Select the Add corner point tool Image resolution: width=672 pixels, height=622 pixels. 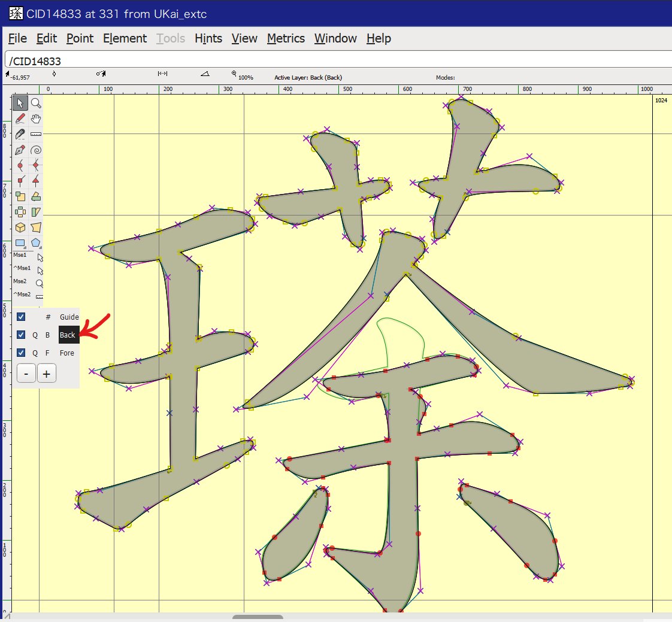(20, 181)
